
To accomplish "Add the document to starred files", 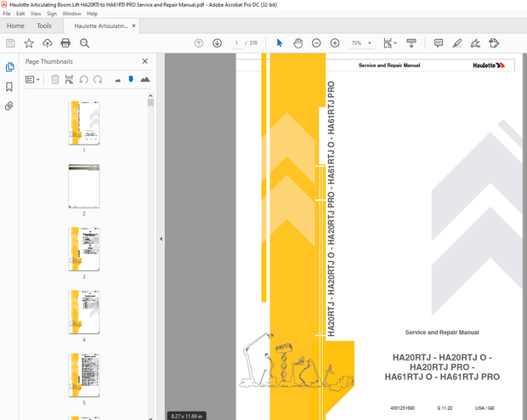I will 29,43.
